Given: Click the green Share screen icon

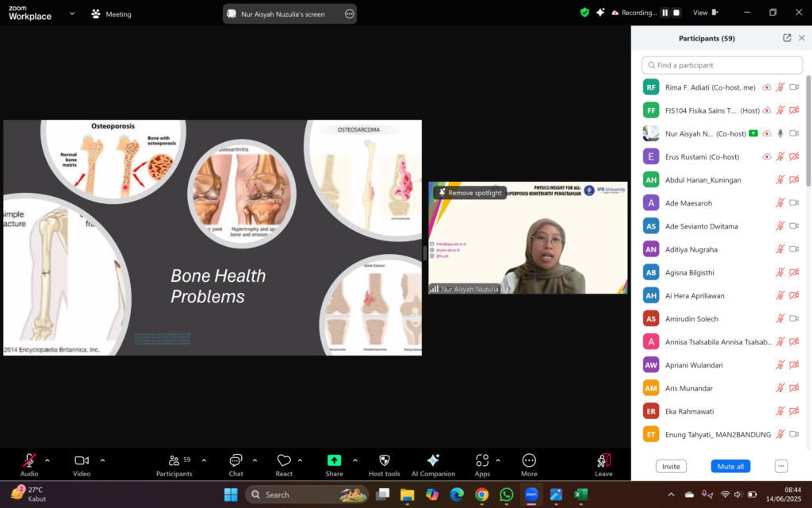Looking at the screenshot, I should pyautogui.click(x=334, y=460).
